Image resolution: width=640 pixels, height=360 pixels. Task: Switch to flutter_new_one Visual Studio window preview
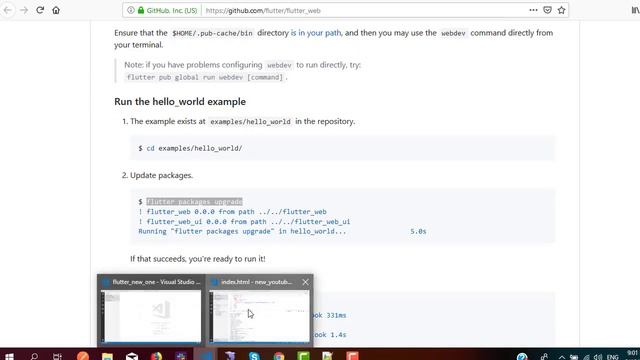point(151,311)
